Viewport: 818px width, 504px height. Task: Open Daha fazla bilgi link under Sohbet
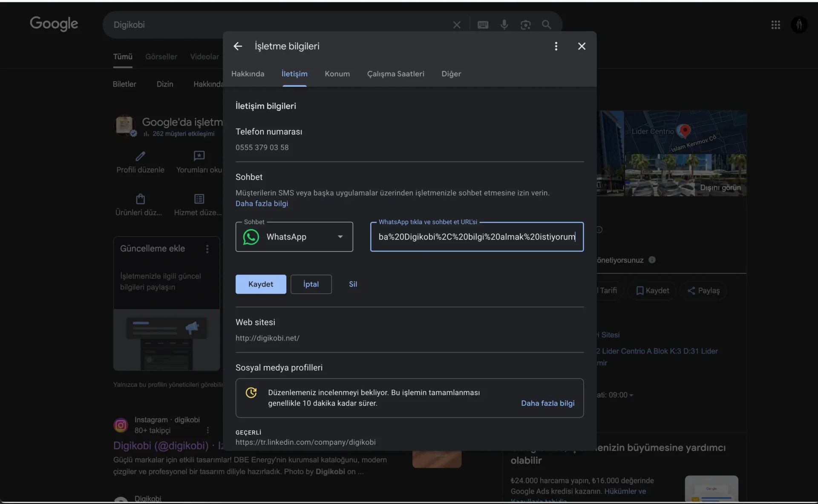click(x=262, y=203)
